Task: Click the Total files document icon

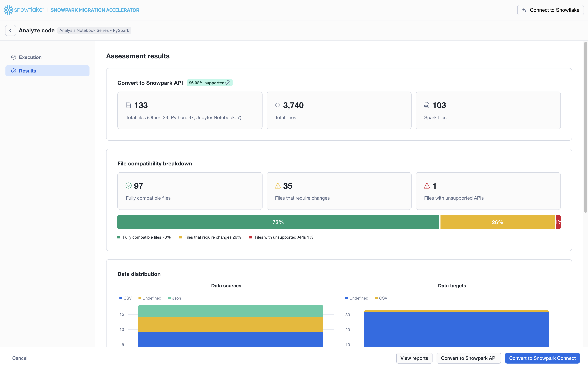Action: (x=128, y=105)
